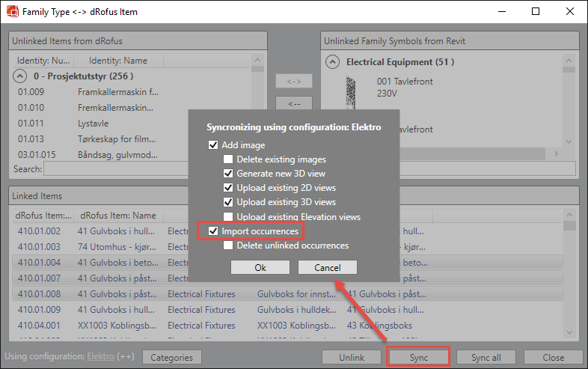588x369 pixels.
Task: Collapse the Electrical Equipment (51) group
Action: click(x=333, y=62)
